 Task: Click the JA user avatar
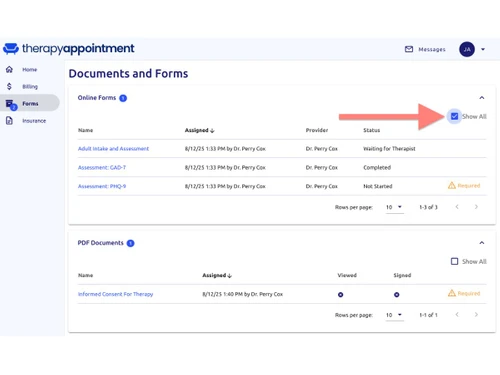click(x=467, y=49)
